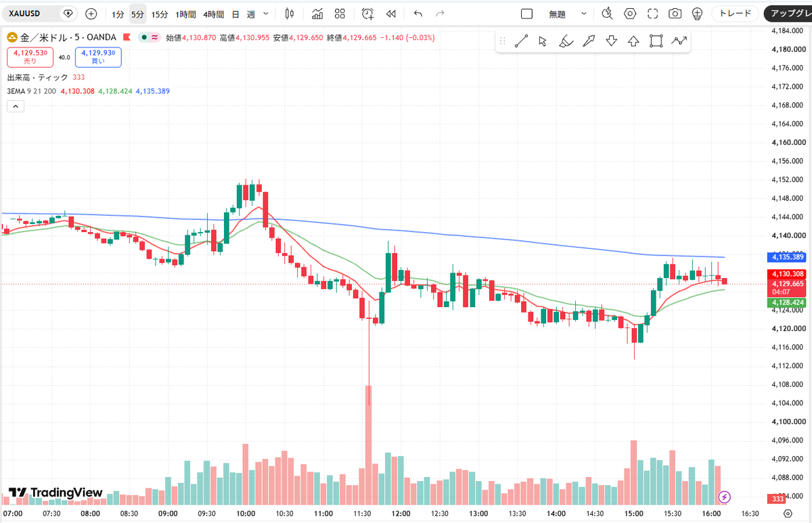Click the アップグレード upgrade button
Image resolution: width=812 pixels, height=523 pixels.
click(789, 14)
